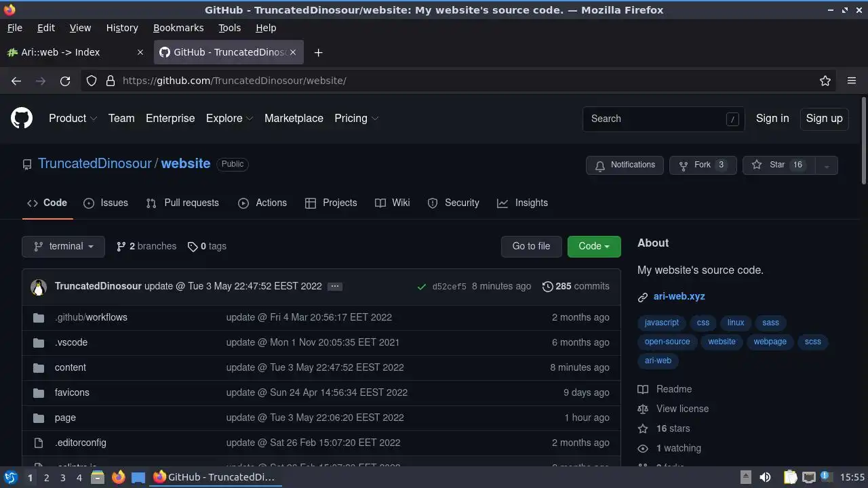Click the Go to file button
This screenshot has width=868, height=488.
531,247
